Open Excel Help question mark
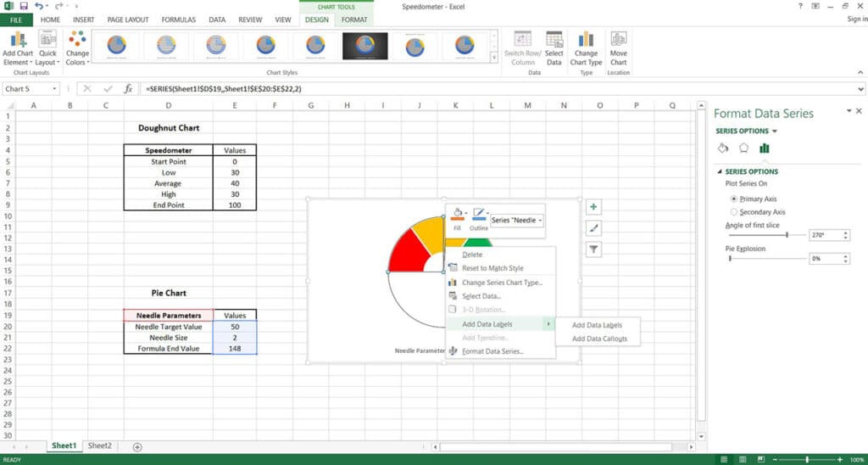The image size is (868, 465). [800, 6]
